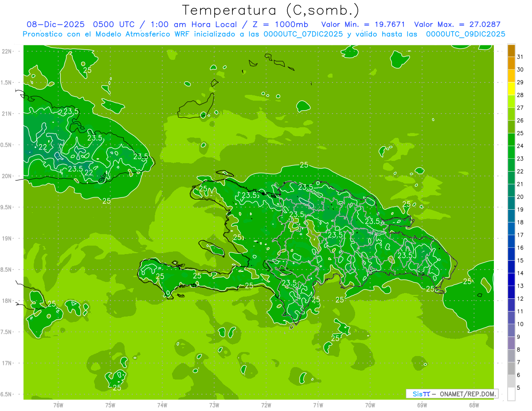Click the '70W' longitude axis label
This screenshot has width=532, height=411.
click(370, 405)
